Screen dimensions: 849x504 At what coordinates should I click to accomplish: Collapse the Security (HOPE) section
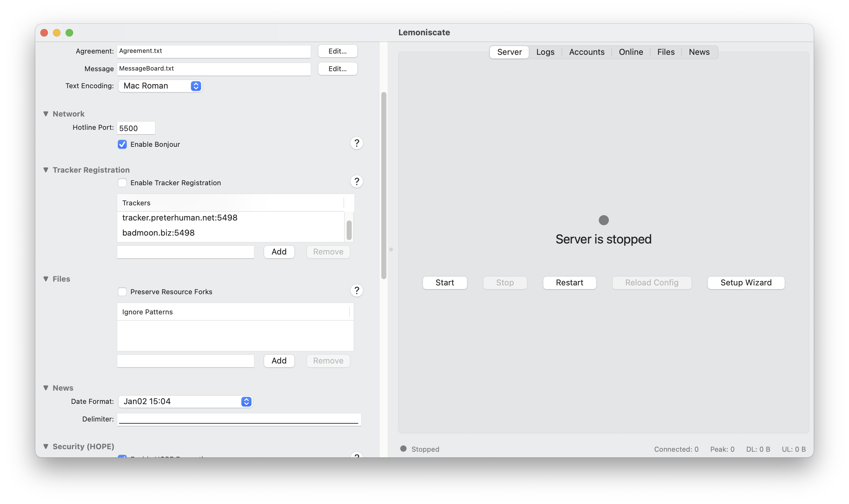pyautogui.click(x=46, y=446)
